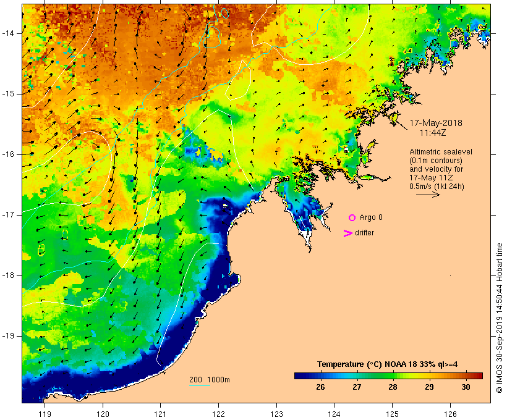Click the vertical IMOS copyright timestamp text
The height and width of the screenshot is (420, 507).
coord(500,318)
